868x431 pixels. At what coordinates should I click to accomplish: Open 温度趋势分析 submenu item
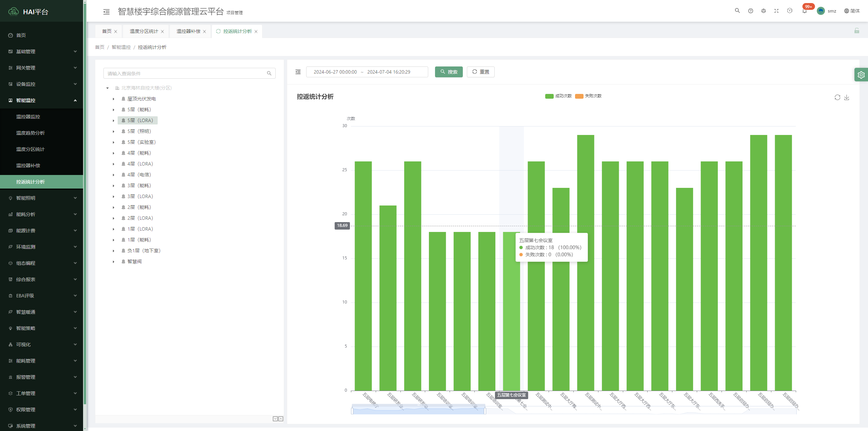click(x=41, y=133)
